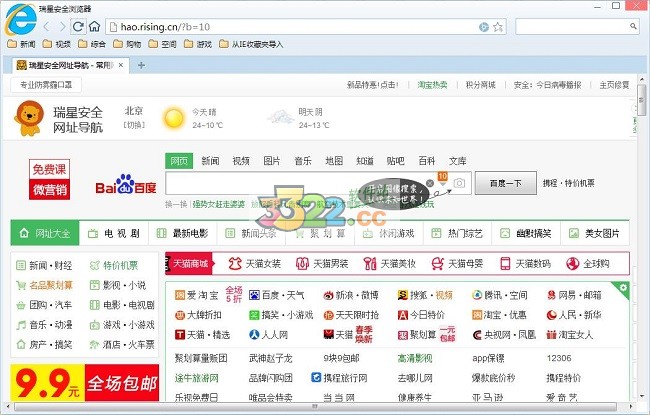Open the 积分商城 top link
This screenshot has height=415, width=650.
point(481,85)
